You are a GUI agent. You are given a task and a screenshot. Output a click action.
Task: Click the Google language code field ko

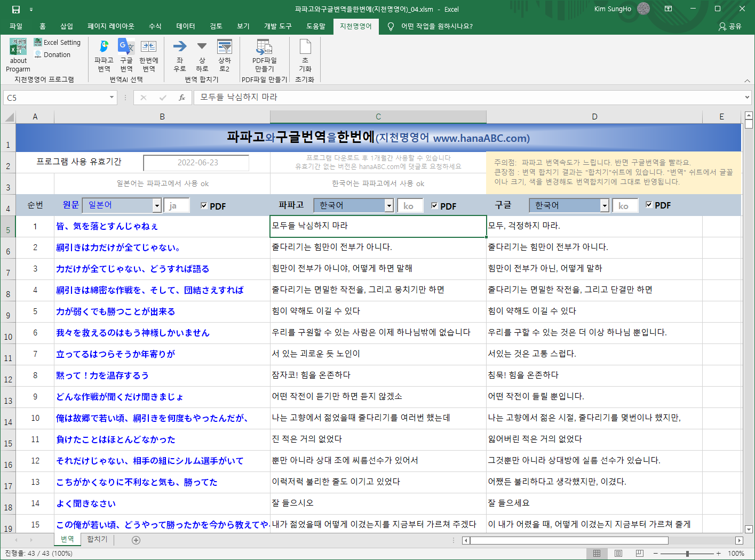[x=625, y=205]
